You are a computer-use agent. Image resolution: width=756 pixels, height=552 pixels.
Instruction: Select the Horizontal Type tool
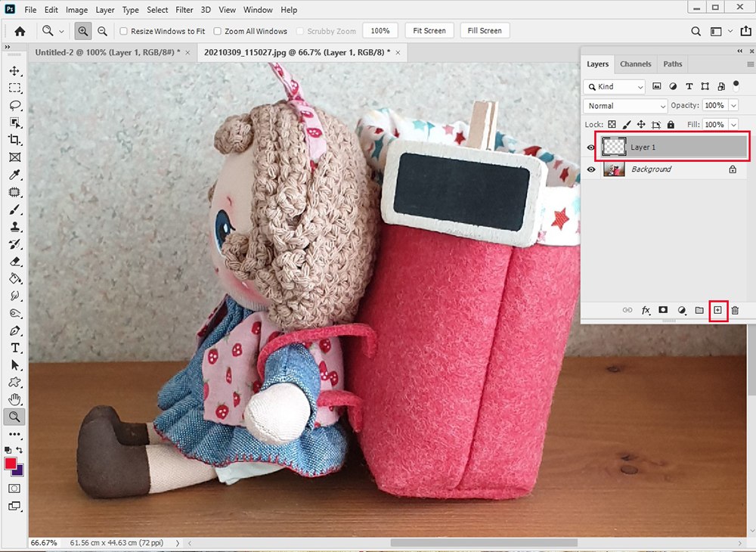tap(14, 348)
